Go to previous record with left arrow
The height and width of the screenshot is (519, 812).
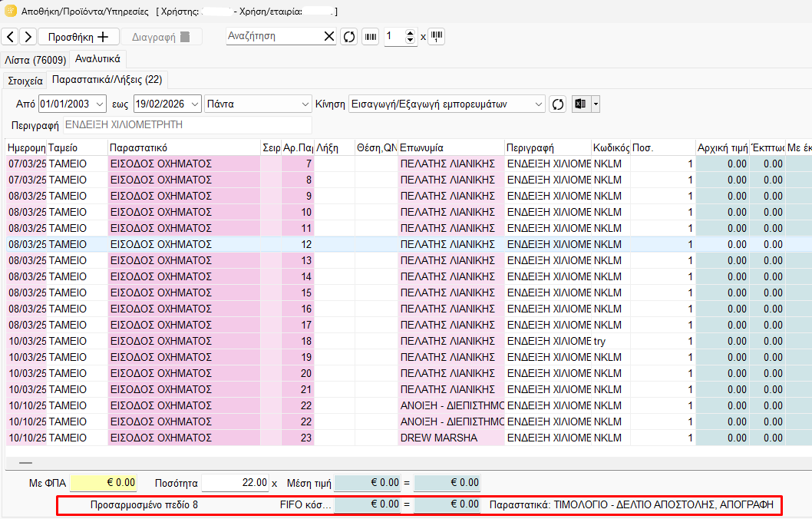point(9,37)
